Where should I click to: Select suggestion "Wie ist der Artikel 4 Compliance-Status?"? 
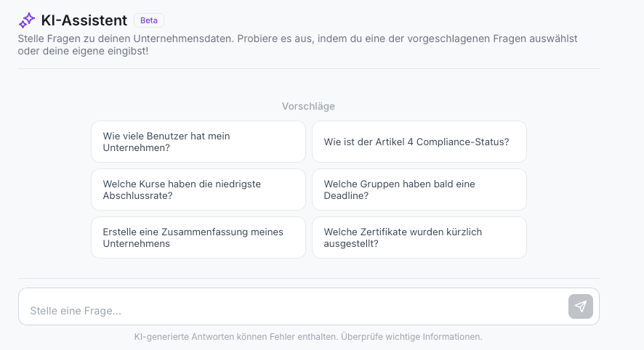(x=419, y=142)
